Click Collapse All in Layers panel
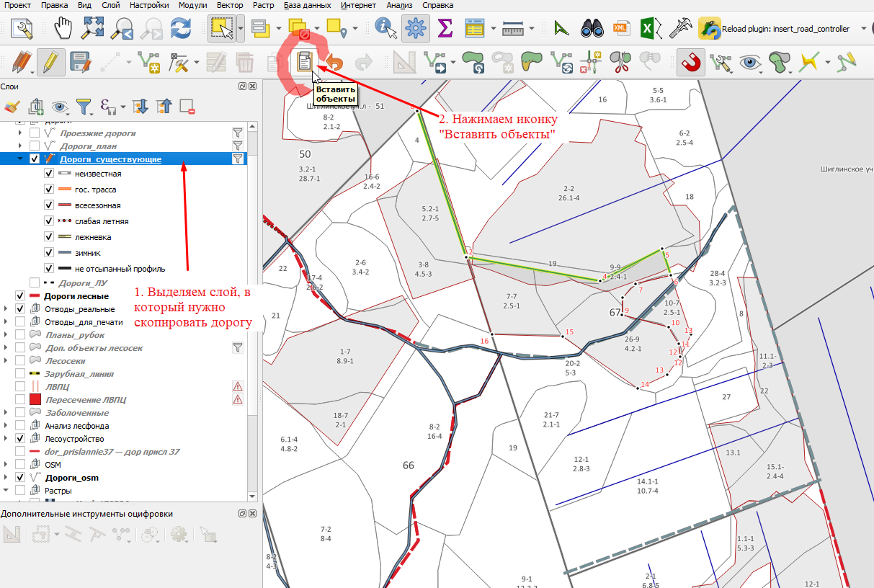 coord(164,107)
